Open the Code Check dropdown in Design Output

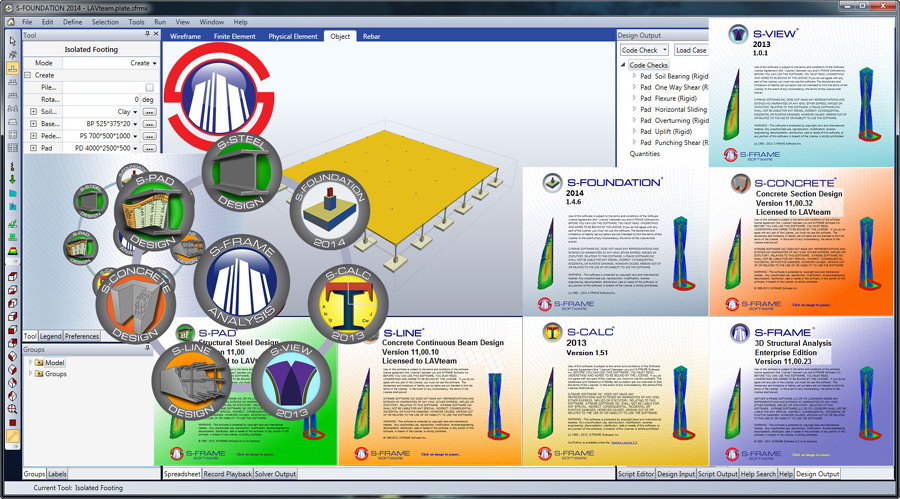click(644, 50)
